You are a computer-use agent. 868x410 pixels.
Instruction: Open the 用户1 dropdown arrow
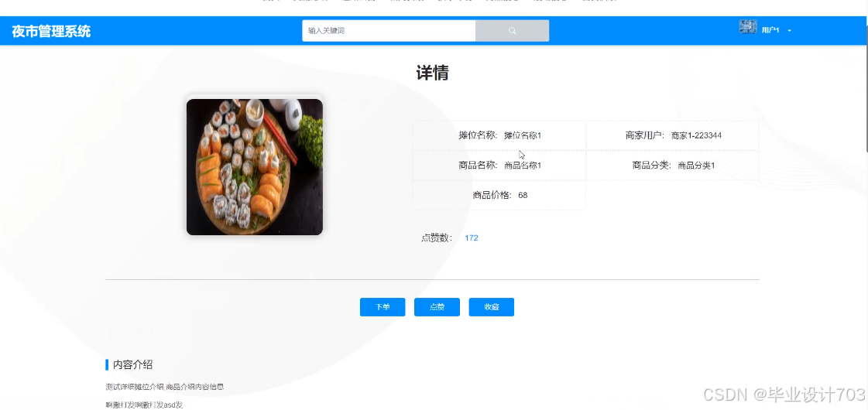pyautogui.click(x=789, y=30)
